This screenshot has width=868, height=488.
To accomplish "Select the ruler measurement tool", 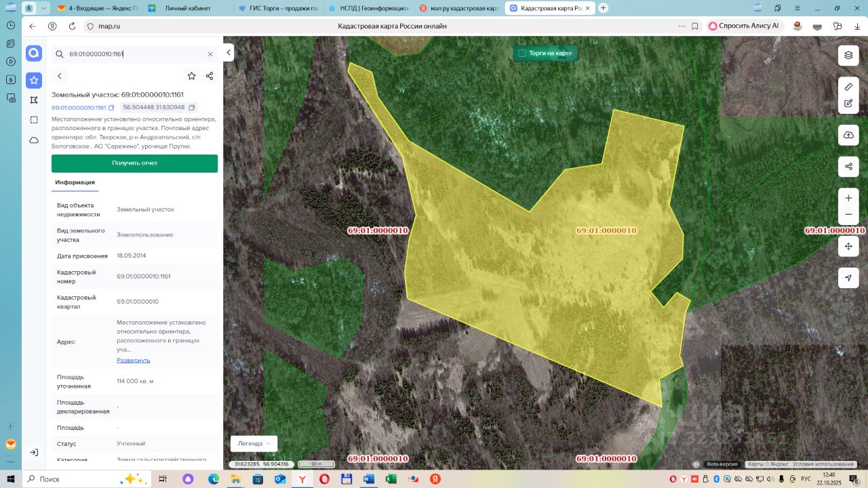I will click(848, 87).
